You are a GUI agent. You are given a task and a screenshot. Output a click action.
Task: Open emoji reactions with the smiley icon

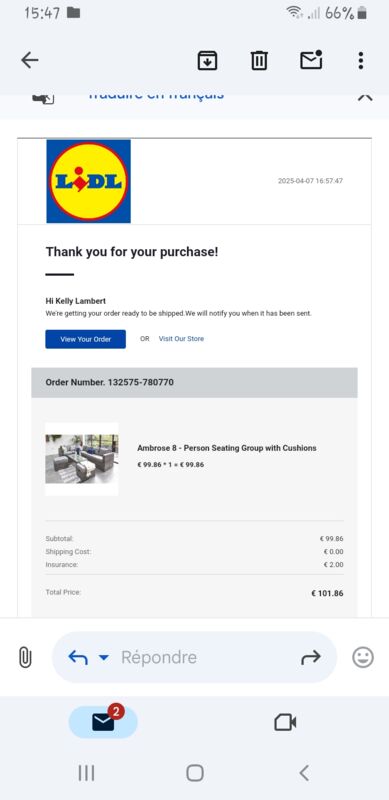click(363, 658)
